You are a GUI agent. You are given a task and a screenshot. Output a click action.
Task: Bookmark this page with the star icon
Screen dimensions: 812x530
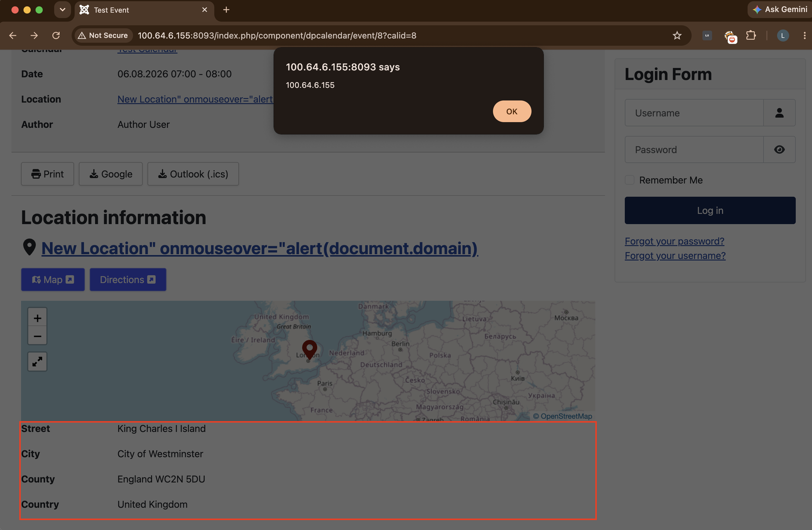point(677,36)
